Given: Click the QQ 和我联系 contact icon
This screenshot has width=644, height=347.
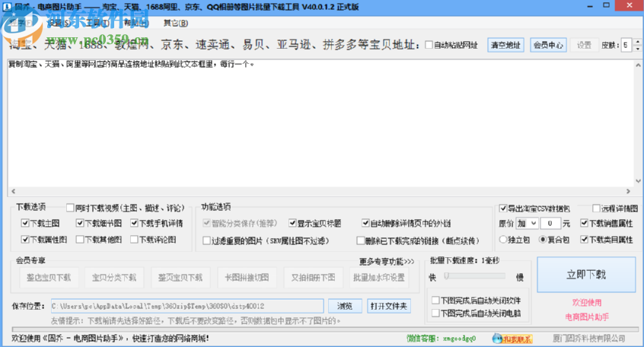Looking at the screenshot, I should [512, 339].
